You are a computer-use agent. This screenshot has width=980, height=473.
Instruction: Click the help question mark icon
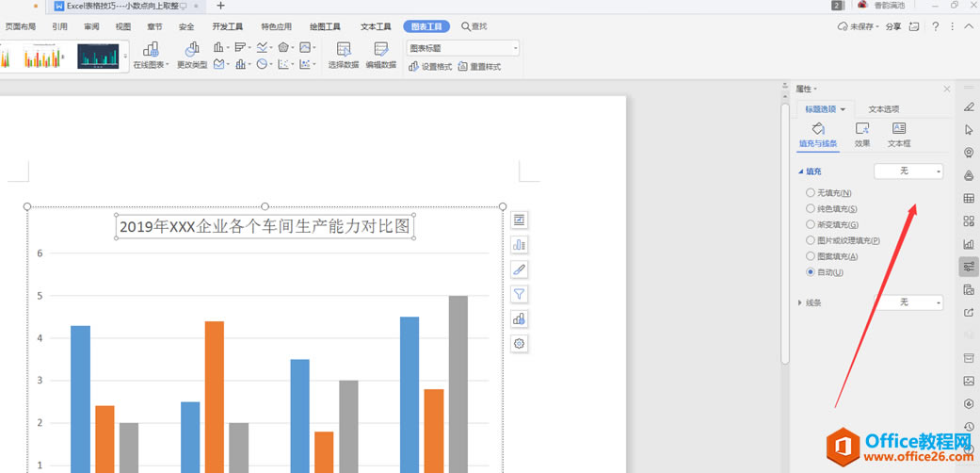[935, 26]
